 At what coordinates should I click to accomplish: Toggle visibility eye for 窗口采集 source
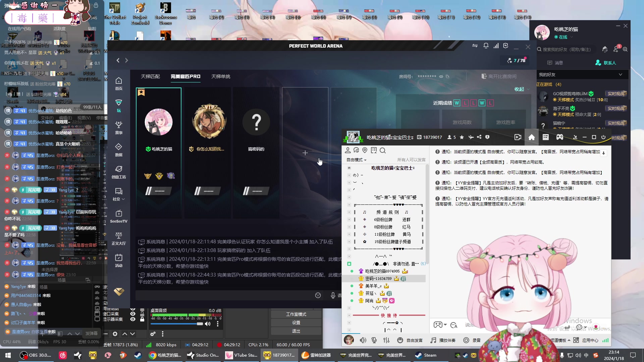click(x=133, y=314)
